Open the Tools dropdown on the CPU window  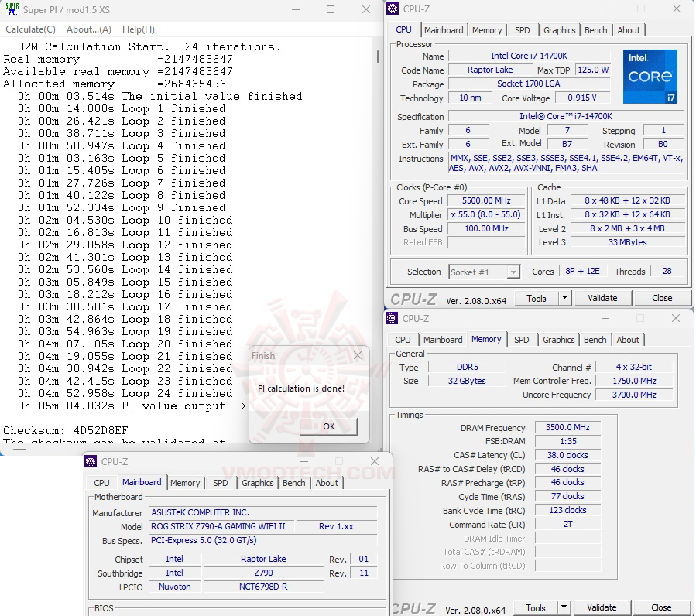(x=564, y=298)
